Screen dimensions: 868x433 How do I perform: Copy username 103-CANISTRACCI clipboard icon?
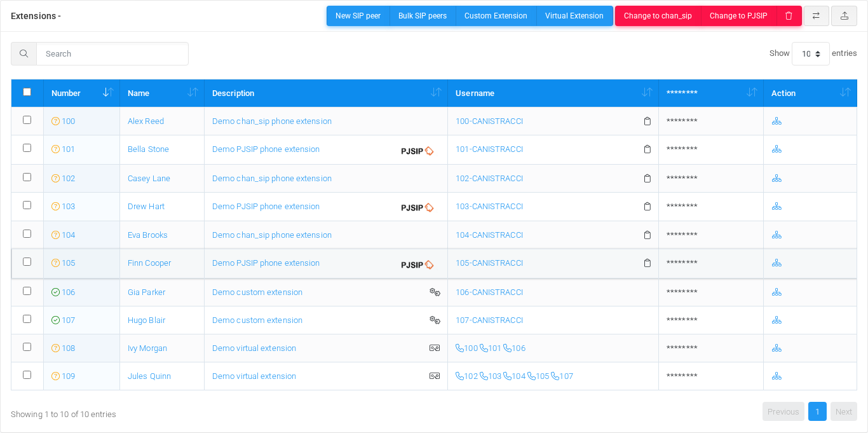[x=647, y=207]
